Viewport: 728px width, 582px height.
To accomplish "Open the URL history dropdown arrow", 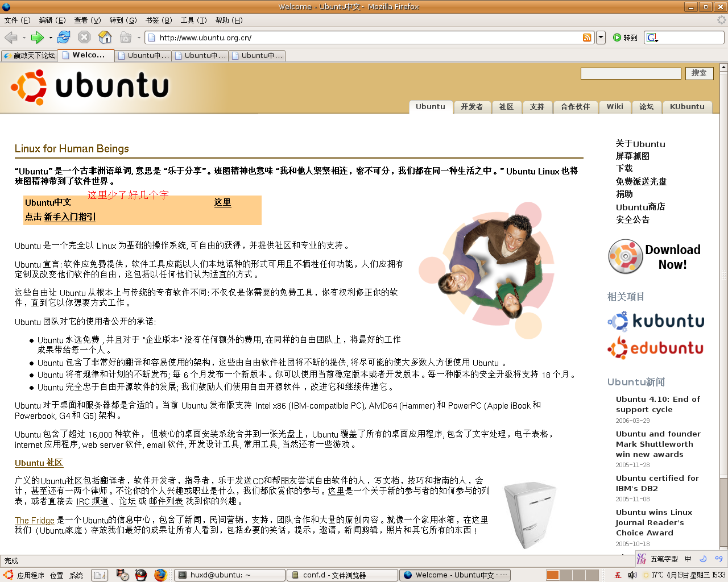I will click(x=601, y=38).
